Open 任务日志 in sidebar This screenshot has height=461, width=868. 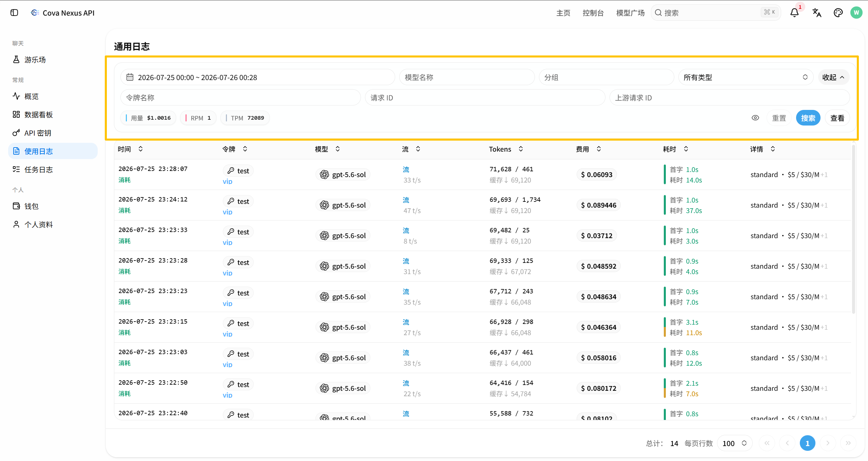click(53, 170)
